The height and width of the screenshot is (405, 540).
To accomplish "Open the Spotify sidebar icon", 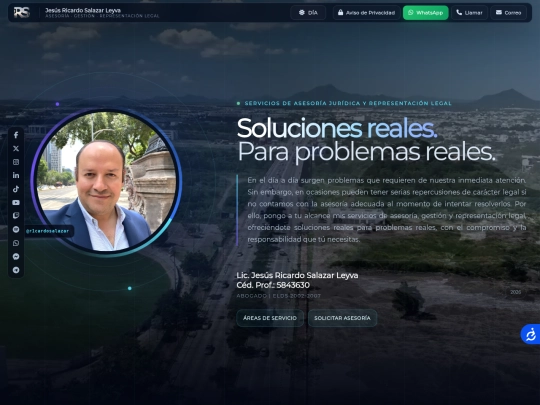I will point(16,229).
